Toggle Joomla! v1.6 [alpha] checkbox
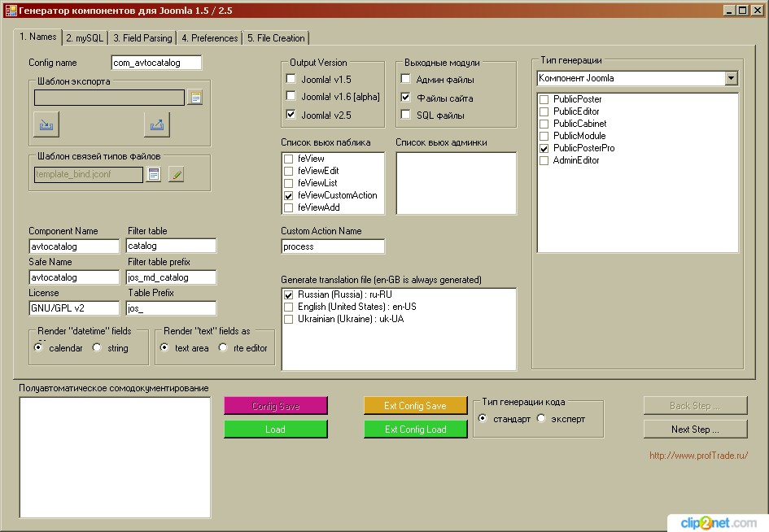Viewport: 769px width, 532px height. click(x=291, y=96)
